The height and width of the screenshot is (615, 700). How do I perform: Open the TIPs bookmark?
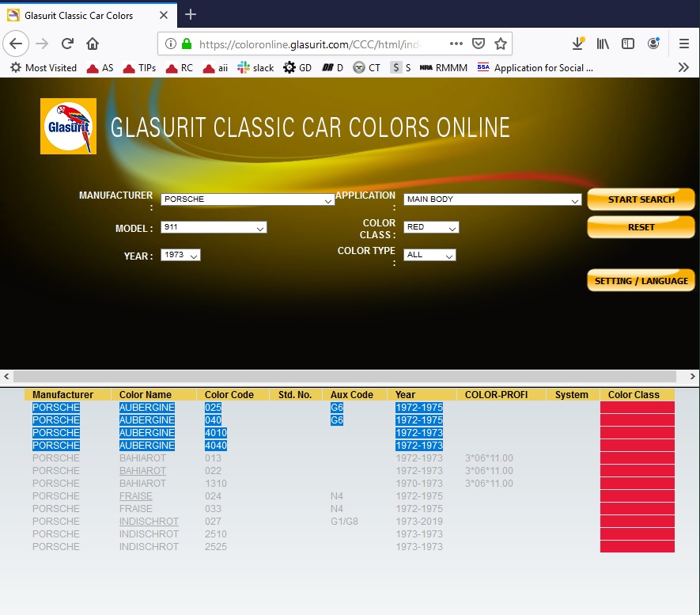[139, 68]
